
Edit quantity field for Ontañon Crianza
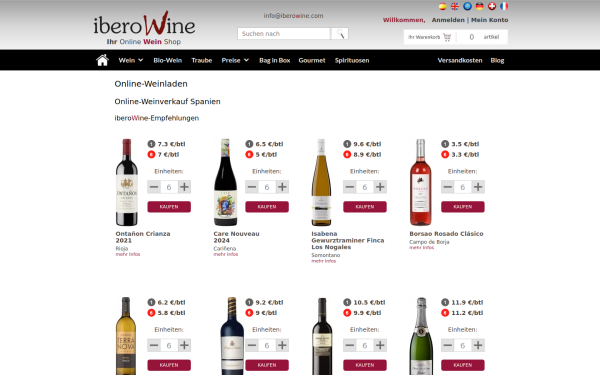(169, 187)
